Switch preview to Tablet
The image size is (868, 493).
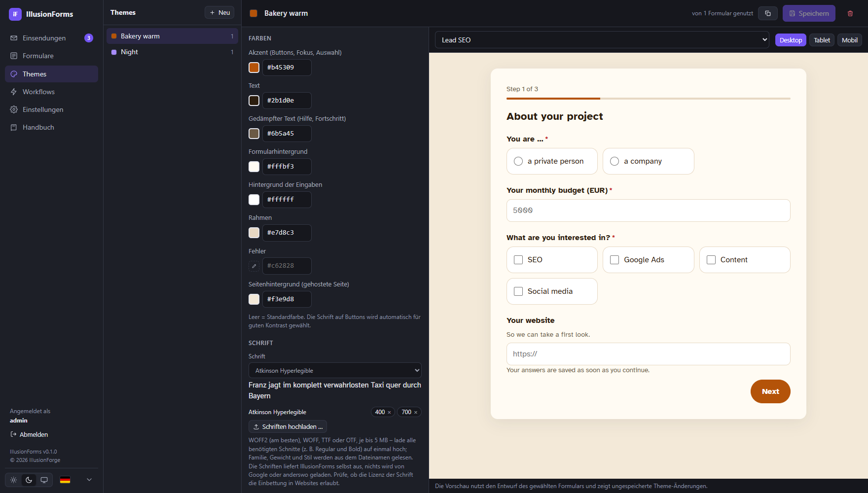coord(822,40)
